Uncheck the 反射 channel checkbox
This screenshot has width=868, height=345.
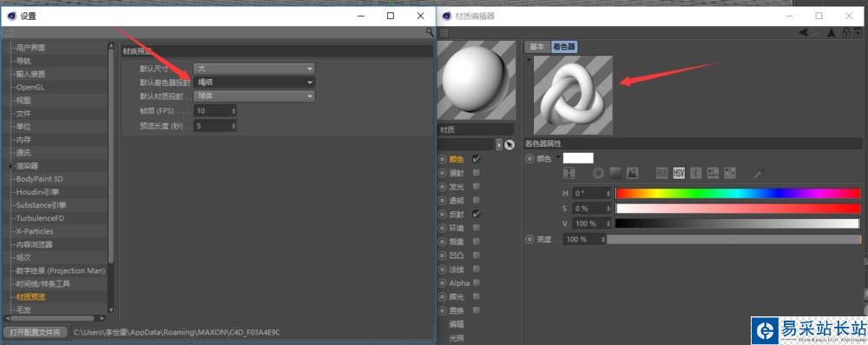476,214
